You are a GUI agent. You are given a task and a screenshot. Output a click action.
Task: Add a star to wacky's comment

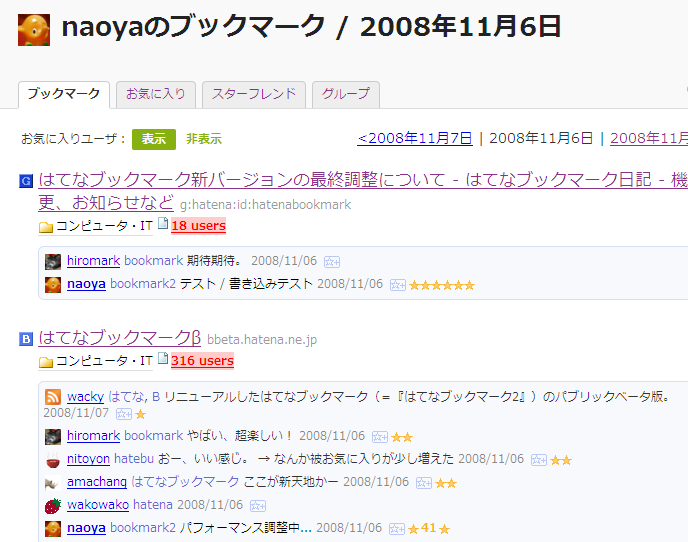(x=124, y=414)
